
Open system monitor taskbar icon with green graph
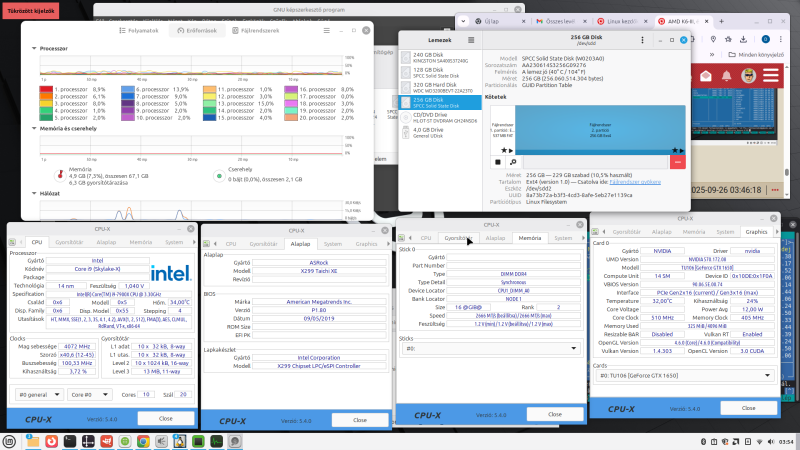click(216, 441)
